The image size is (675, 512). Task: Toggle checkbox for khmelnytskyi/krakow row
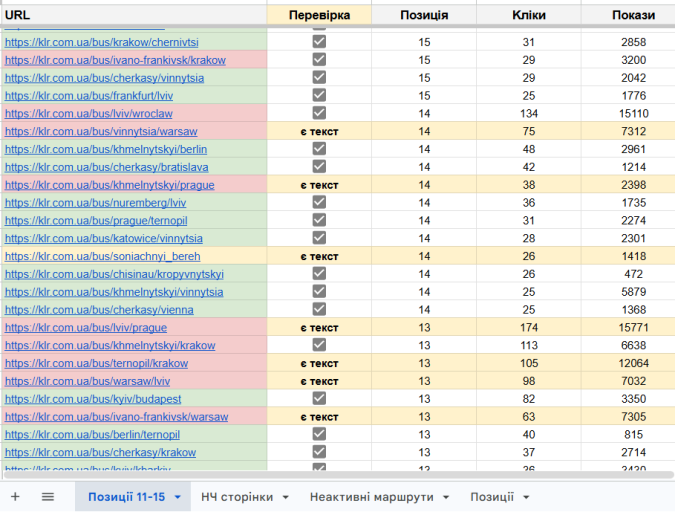319,345
